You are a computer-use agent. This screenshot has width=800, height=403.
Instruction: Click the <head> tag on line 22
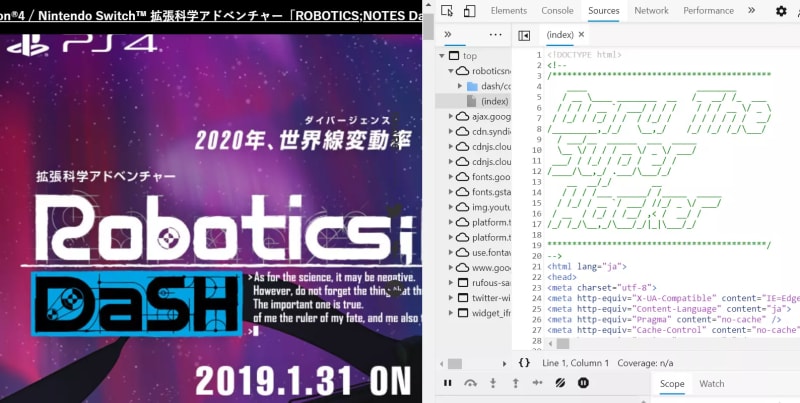pos(562,277)
